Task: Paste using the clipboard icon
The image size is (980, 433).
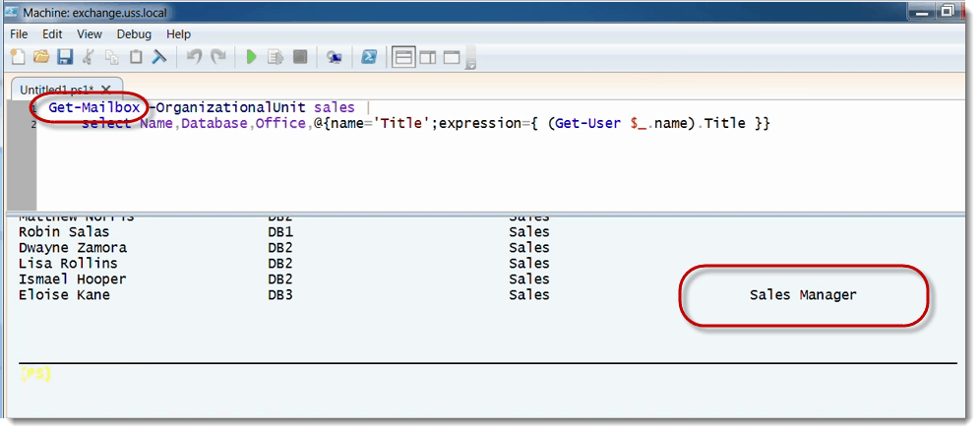Action: [x=136, y=57]
